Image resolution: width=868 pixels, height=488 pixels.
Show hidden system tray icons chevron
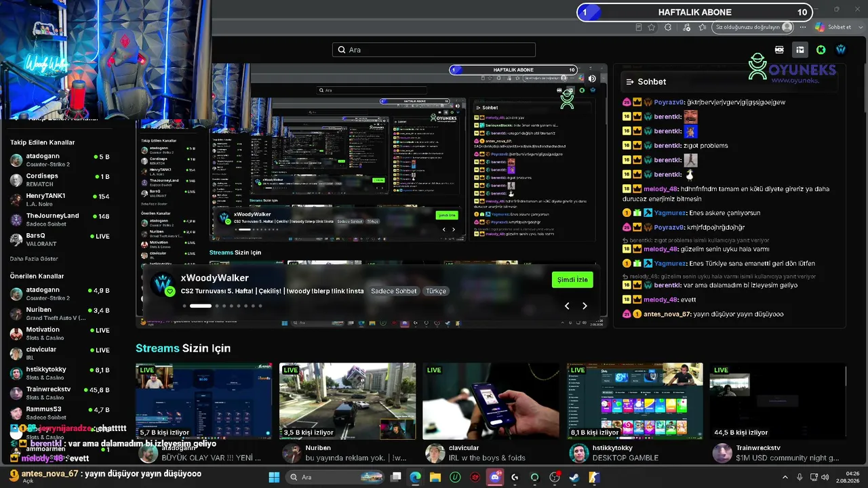[x=785, y=477]
